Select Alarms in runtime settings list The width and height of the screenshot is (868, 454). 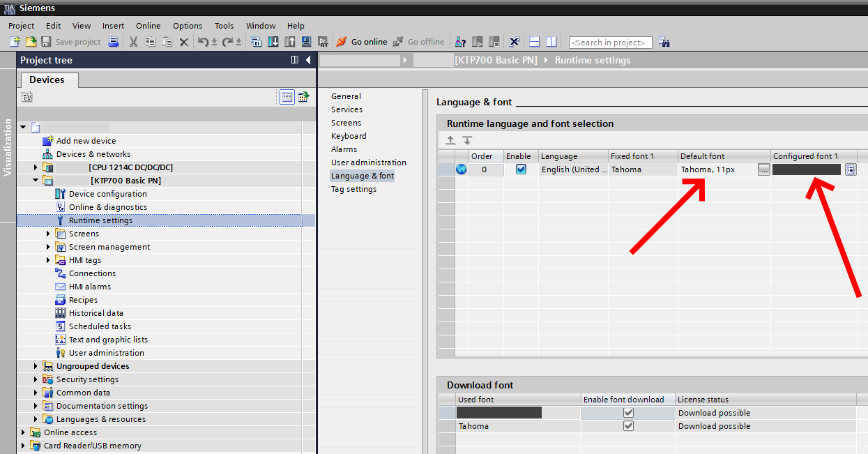(344, 149)
